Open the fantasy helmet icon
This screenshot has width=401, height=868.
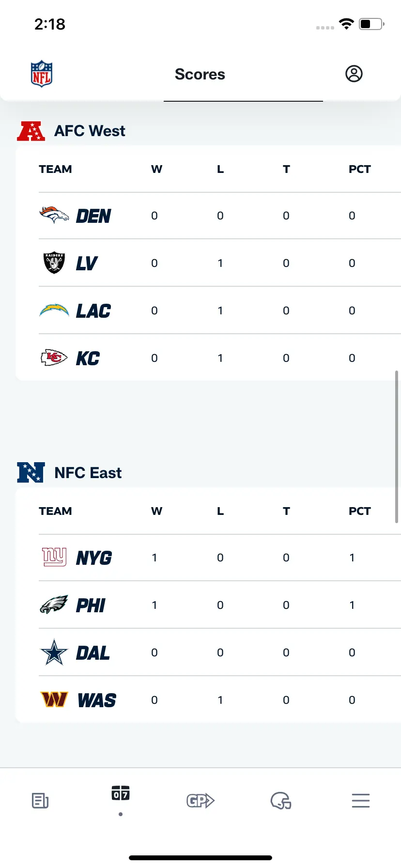[281, 801]
